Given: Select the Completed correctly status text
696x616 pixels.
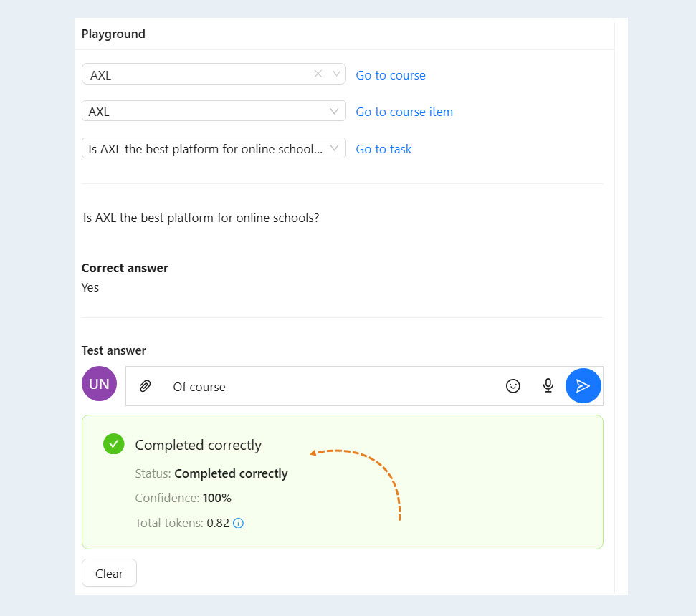Looking at the screenshot, I should (231, 473).
